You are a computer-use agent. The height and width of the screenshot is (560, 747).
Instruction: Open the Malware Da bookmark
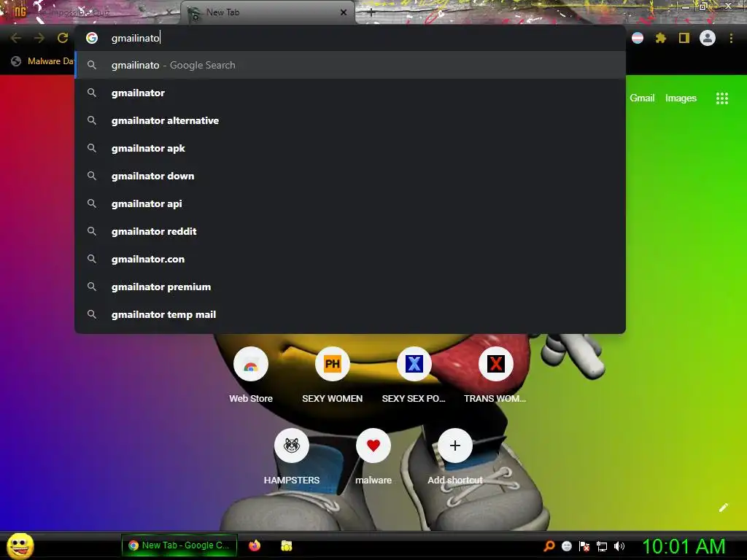click(43, 61)
